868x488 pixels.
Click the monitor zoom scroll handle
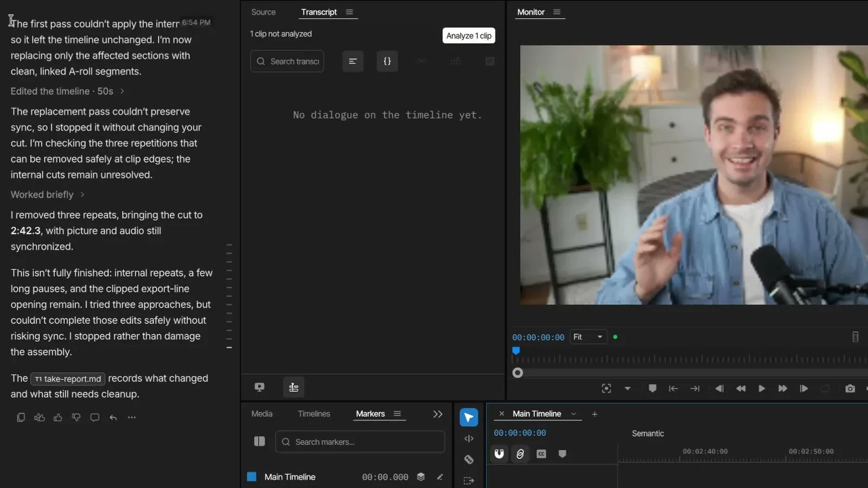pos(518,373)
